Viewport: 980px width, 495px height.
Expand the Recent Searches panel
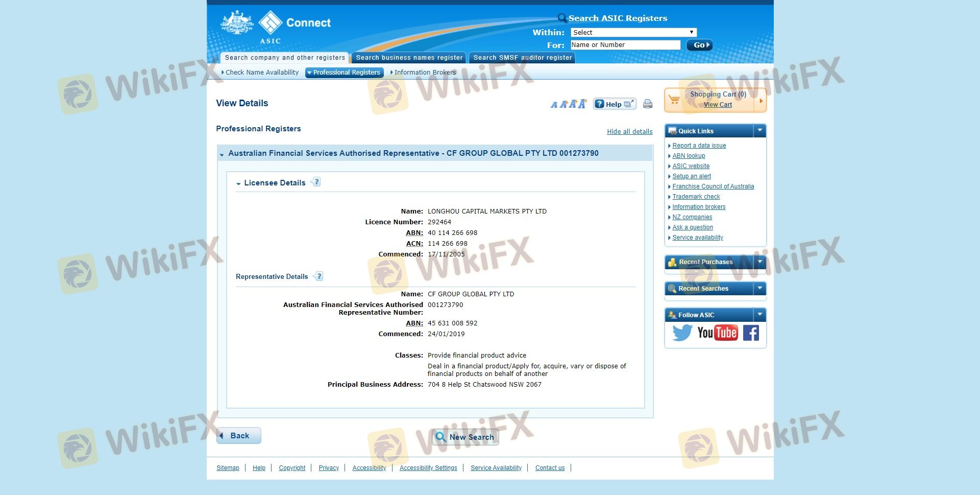click(759, 289)
